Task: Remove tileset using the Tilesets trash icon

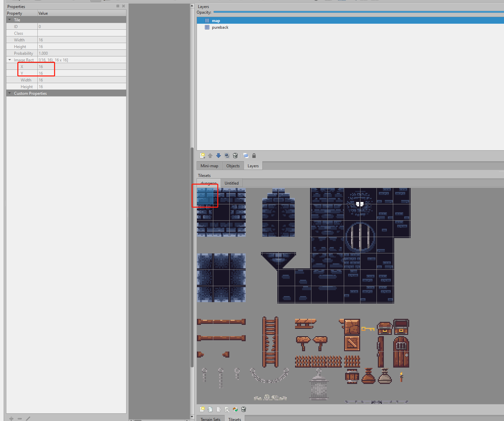Action: 244,409
